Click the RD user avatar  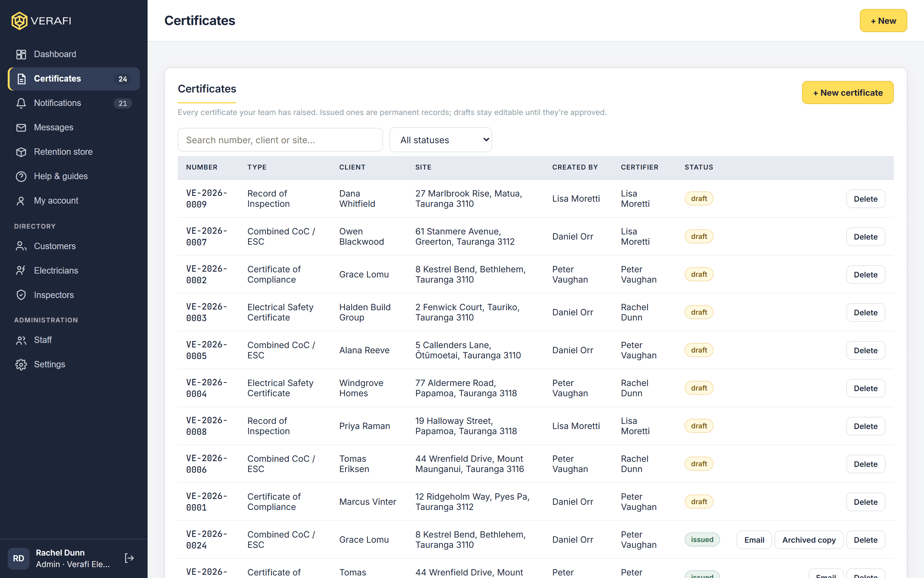pyautogui.click(x=19, y=558)
